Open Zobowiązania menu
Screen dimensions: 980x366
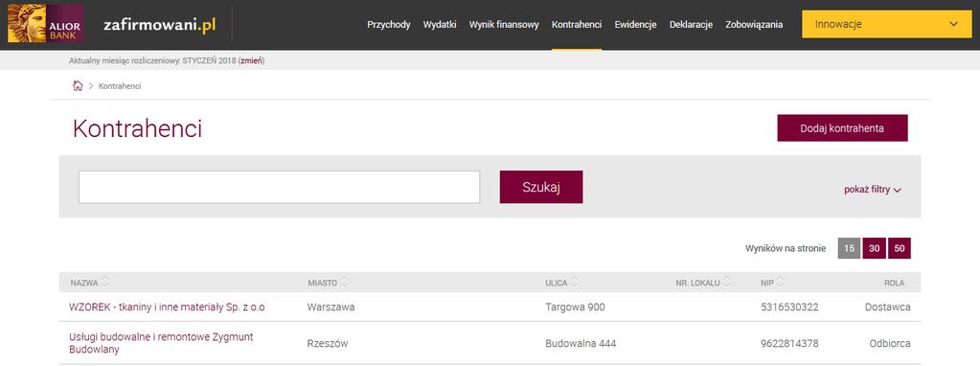(754, 25)
